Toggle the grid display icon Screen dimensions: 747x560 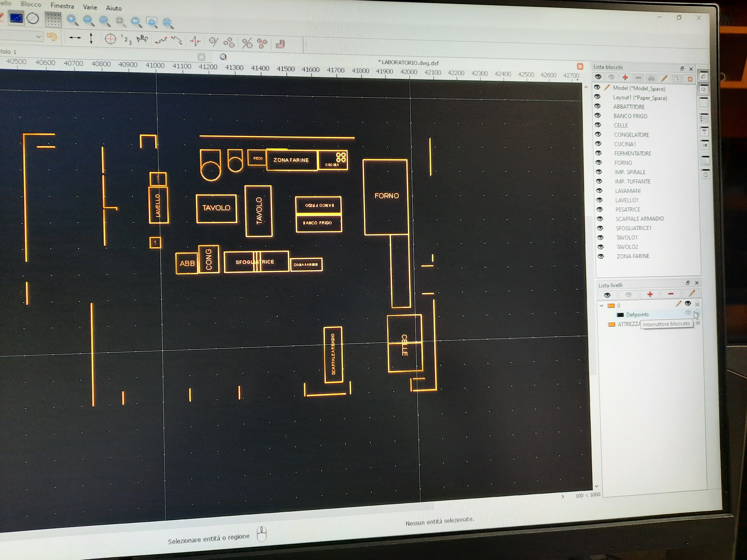coord(53,19)
